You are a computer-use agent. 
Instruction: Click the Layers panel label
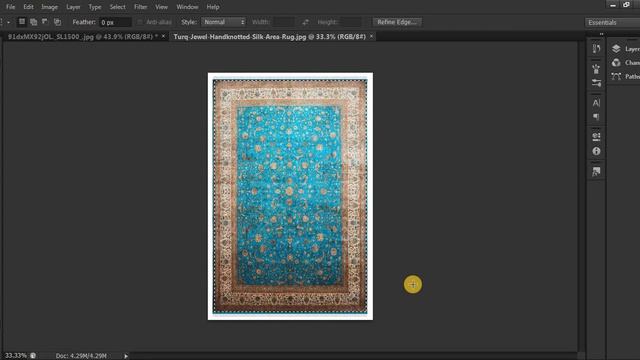pyautogui.click(x=632, y=49)
